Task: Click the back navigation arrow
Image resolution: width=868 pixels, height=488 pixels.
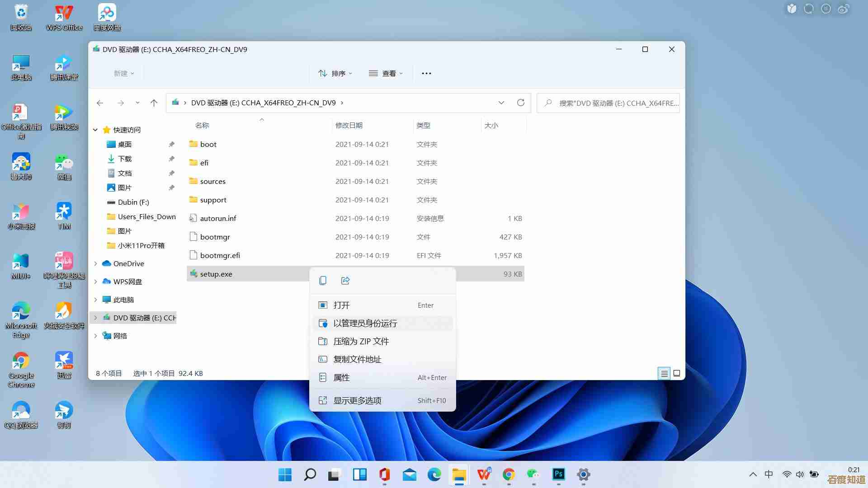Action: [x=100, y=103]
